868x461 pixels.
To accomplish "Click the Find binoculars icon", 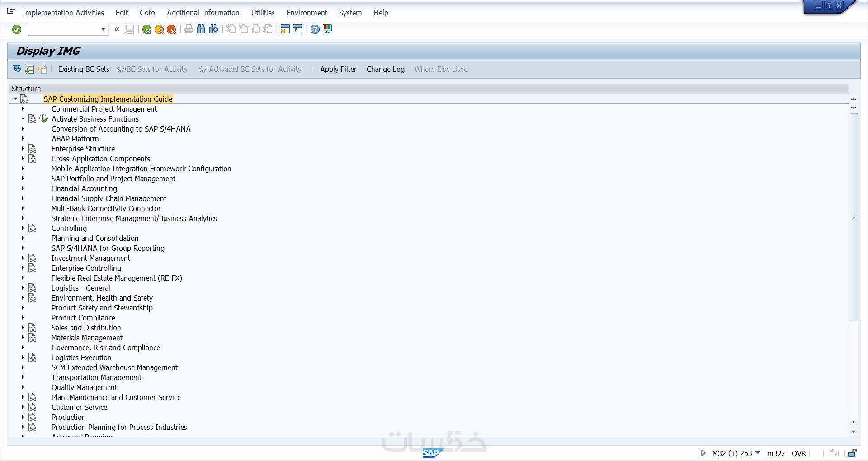I will (x=201, y=29).
